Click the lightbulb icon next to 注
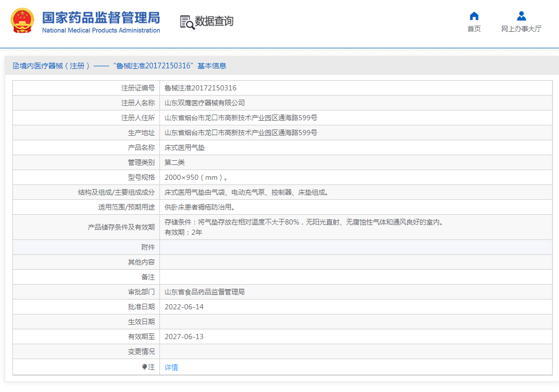The width and height of the screenshot is (559, 392). click(x=145, y=367)
